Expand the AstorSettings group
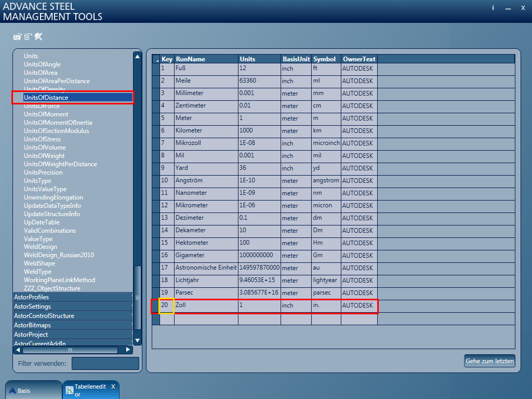532x399 pixels. tap(73, 307)
